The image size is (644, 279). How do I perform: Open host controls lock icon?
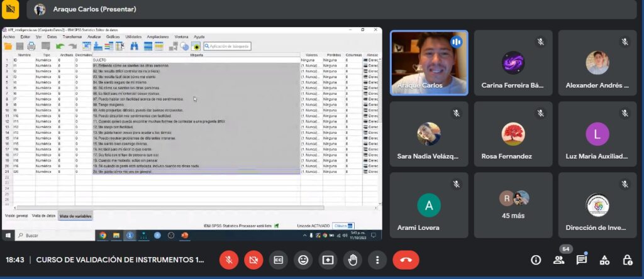(x=627, y=260)
